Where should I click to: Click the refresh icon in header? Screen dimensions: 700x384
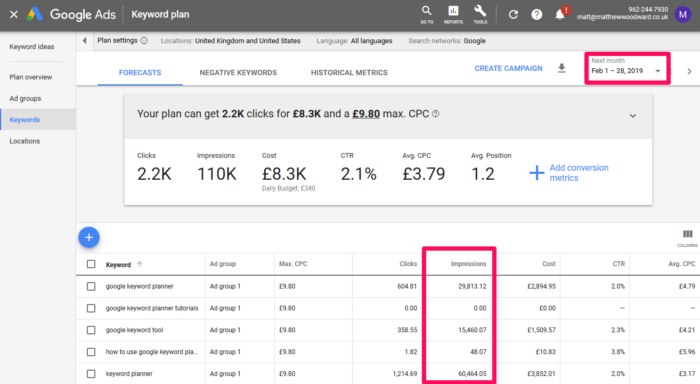click(x=513, y=15)
